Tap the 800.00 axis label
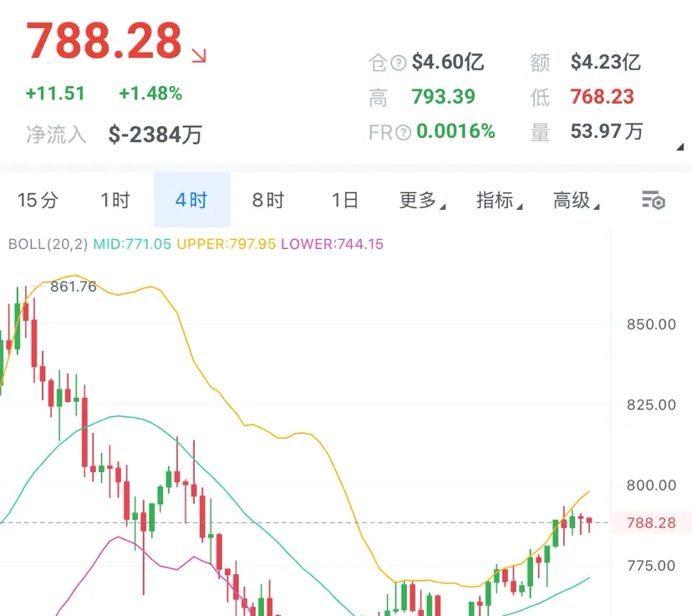 pos(651,486)
